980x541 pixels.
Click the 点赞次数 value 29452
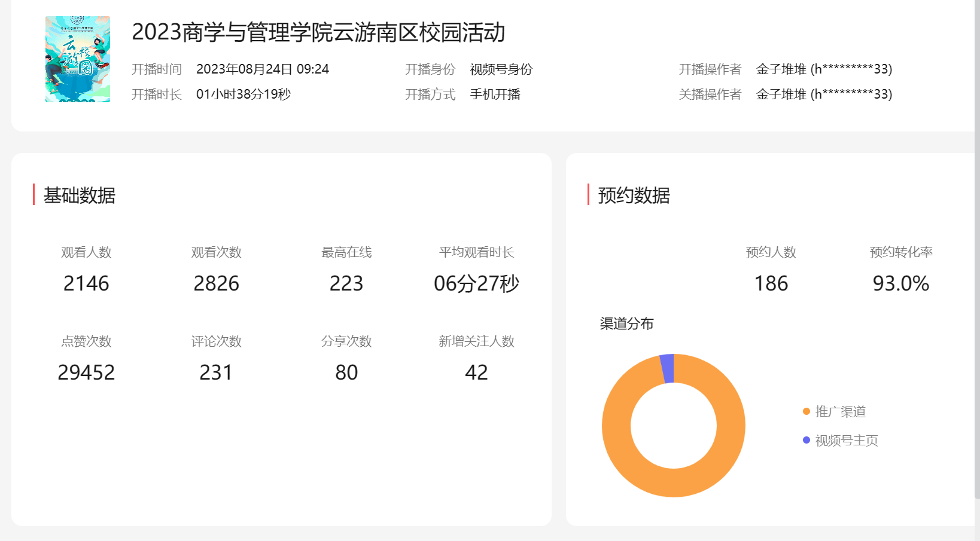pos(86,372)
